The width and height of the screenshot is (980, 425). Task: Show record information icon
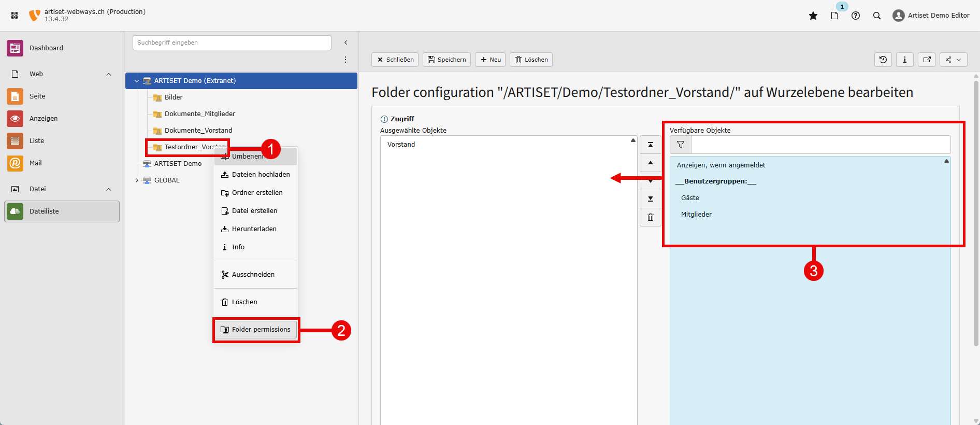point(905,60)
